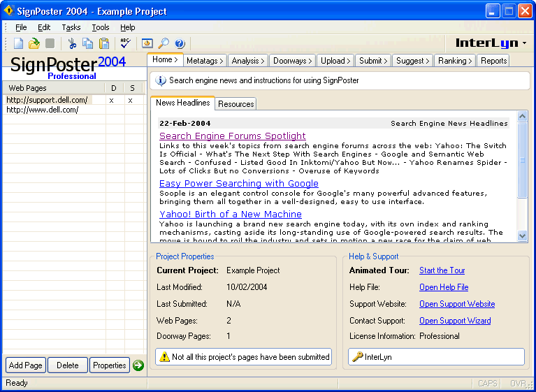Open the Tasks menu
Screen dimensions: 536x392
(x=71, y=27)
